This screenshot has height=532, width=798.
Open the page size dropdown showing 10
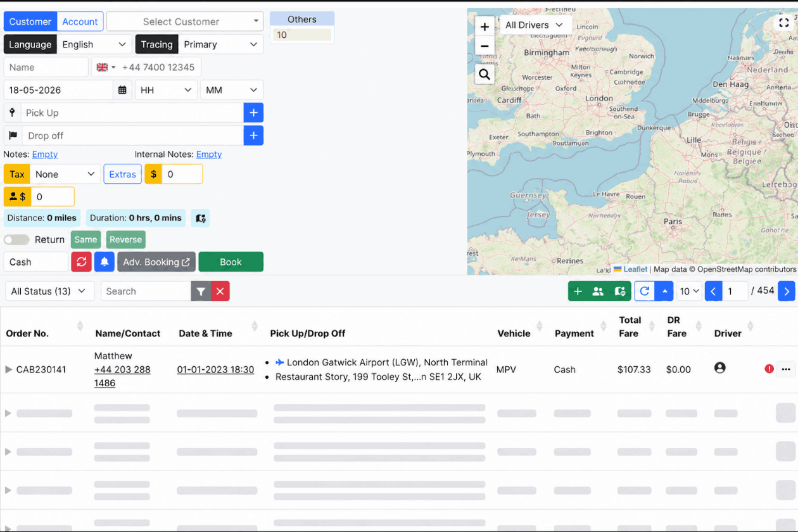pos(689,291)
